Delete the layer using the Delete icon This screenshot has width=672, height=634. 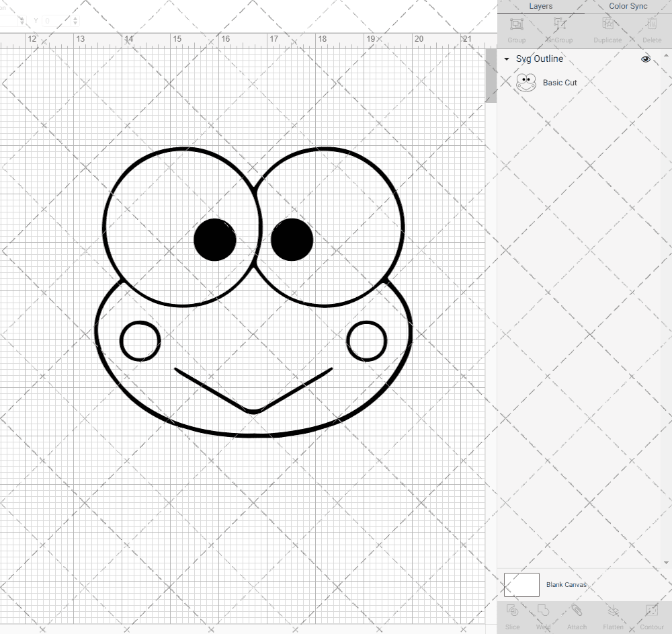[x=650, y=28]
